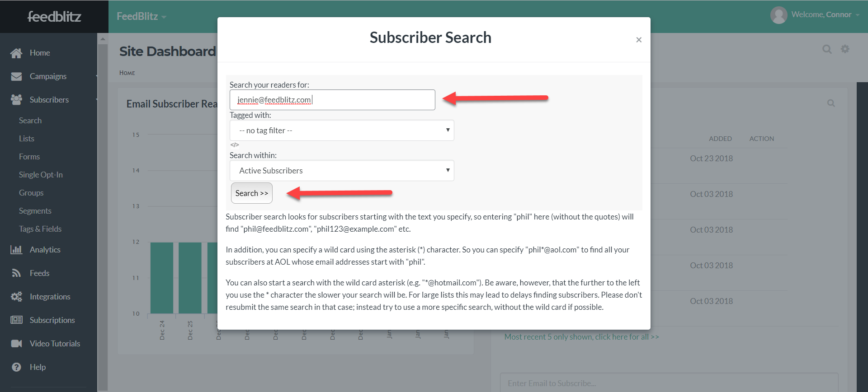868x392 pixels.
Task: Click the subscriber panel search icon
Action: (x=831, y=103)
